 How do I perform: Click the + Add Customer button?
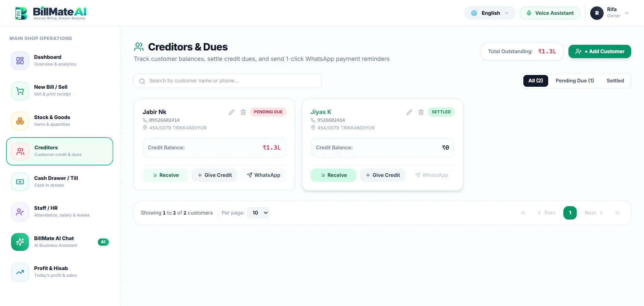(600, 51)
